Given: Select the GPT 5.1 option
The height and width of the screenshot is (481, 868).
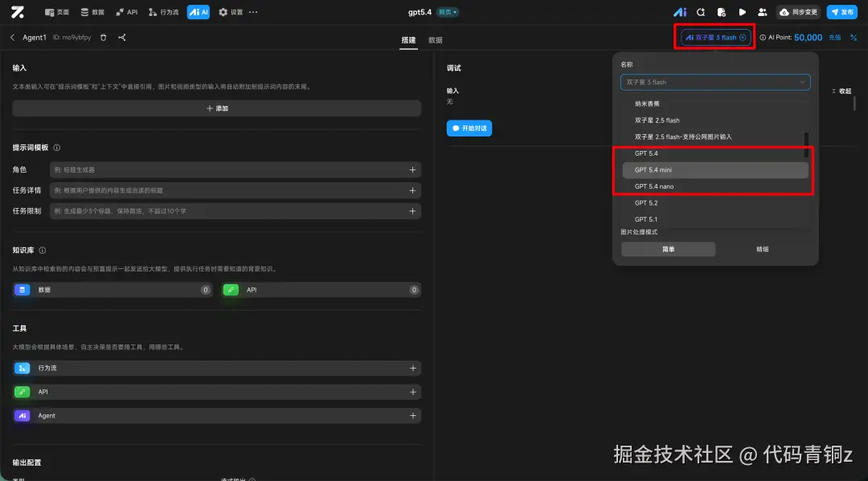Looking at the screenshot, I should [715, 219].
